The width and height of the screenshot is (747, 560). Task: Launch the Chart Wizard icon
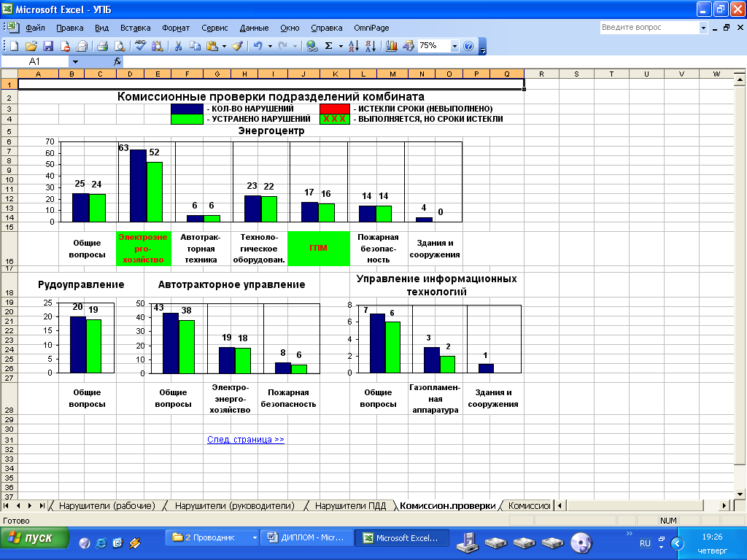[x=392, y=46]
